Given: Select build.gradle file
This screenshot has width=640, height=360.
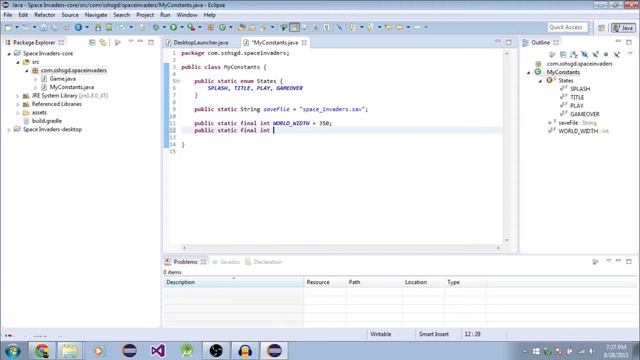Looking at the screenshot, I should pos(47,121).
